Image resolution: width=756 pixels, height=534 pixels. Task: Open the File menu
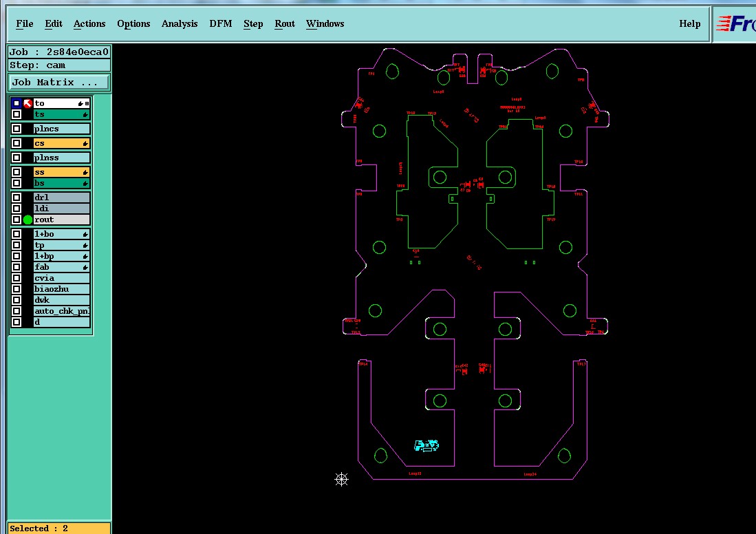tap(25, 23)
